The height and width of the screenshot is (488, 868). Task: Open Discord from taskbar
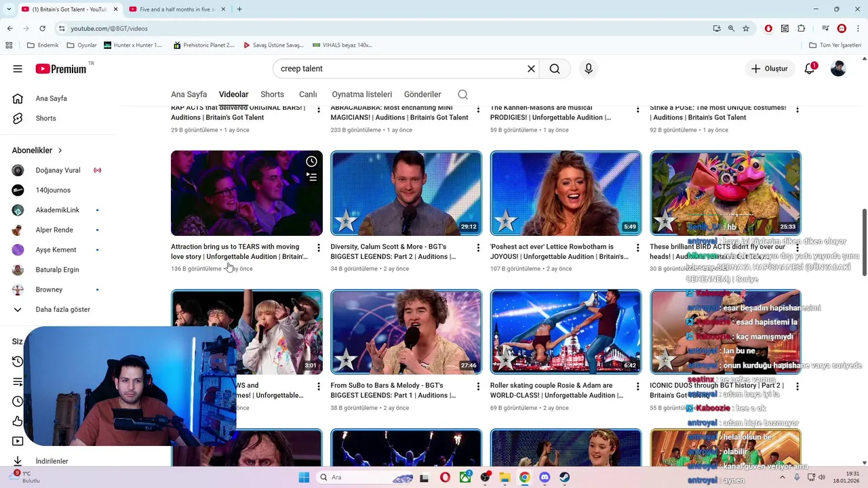click(545, 477)
